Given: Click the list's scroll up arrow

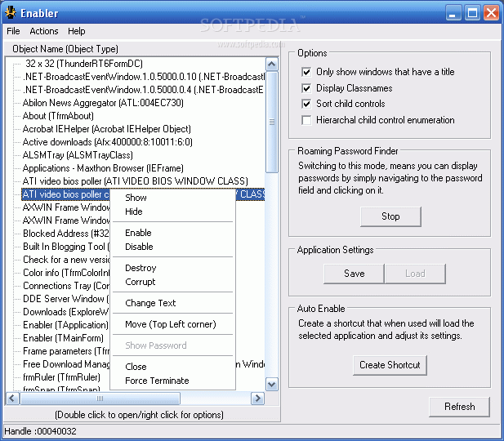Looking at the screenshot, I should coord(272,65).
